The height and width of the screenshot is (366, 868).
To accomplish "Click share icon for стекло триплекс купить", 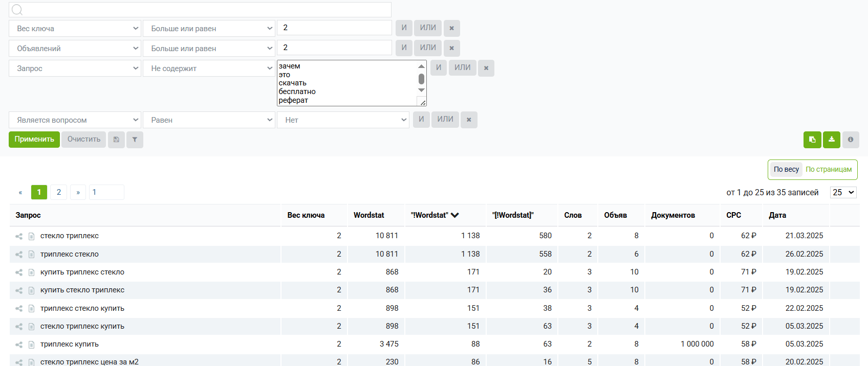I will [19, 327].
